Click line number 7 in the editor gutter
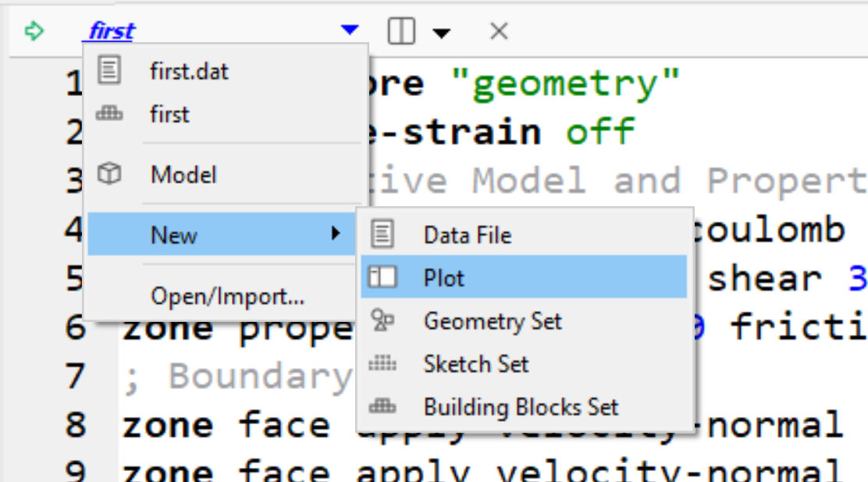Viewport: 868px width, 482px height. (x=73, y=377)
